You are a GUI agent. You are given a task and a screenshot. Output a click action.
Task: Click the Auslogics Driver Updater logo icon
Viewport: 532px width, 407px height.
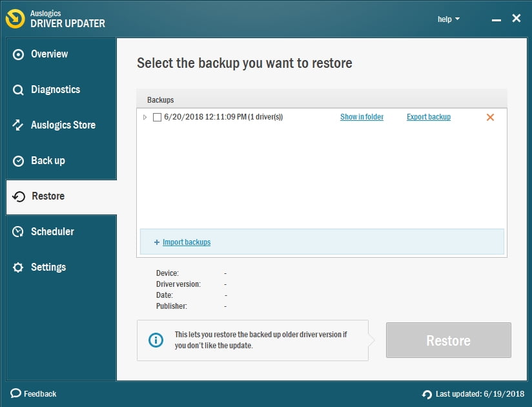coord(15,19)
